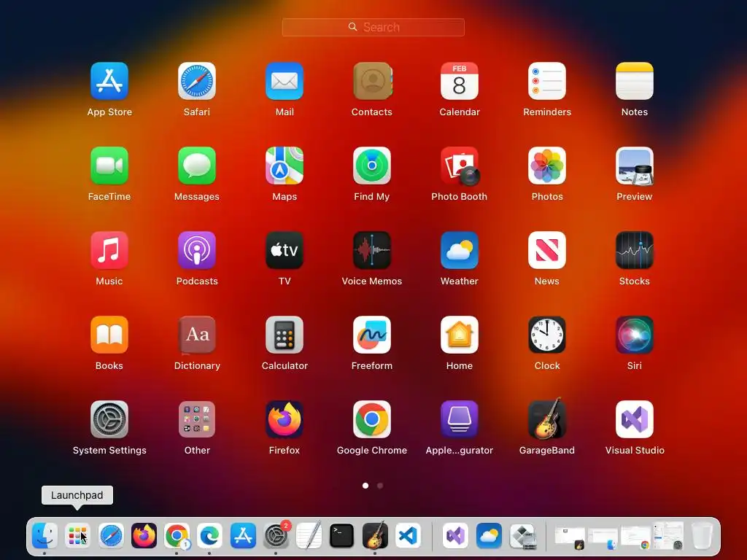747x560 pixels.
Task: Open Finder in the Dock
Action: point(44,535)
